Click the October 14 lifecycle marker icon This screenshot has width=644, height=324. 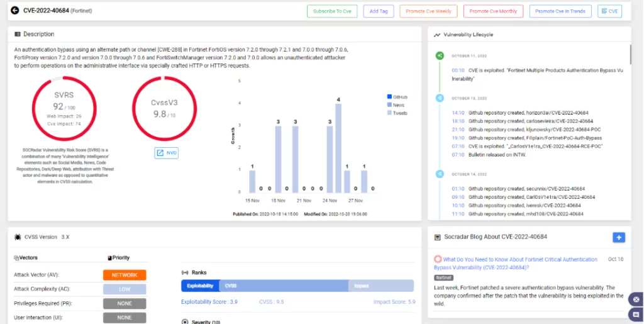440,174
